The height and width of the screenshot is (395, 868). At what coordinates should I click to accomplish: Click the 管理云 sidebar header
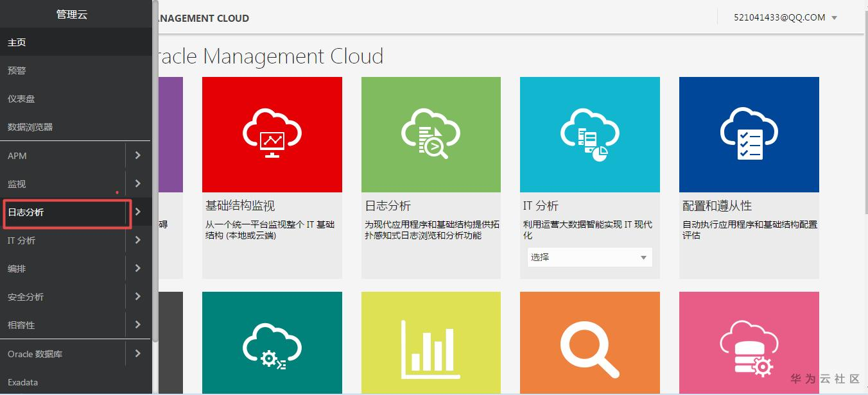tap(72, 14)
